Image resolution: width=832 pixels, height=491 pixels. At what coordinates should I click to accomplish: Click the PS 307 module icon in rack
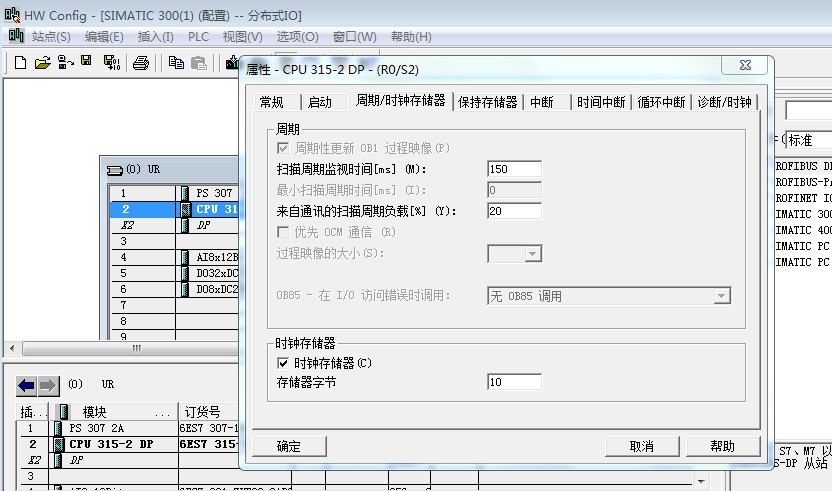point(185,193)
